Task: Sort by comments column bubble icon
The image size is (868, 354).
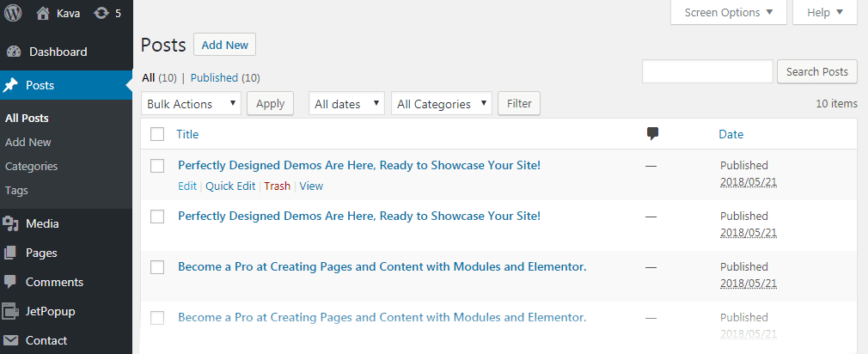Action: point(653,134)
